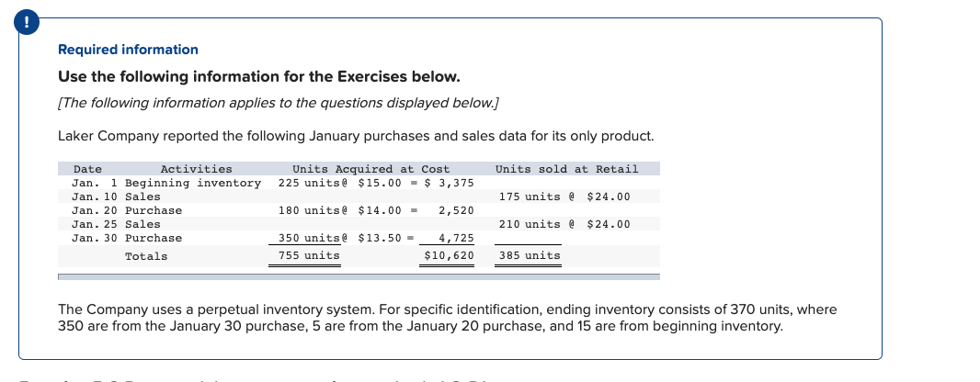Select the Date column header

point(87,169)
